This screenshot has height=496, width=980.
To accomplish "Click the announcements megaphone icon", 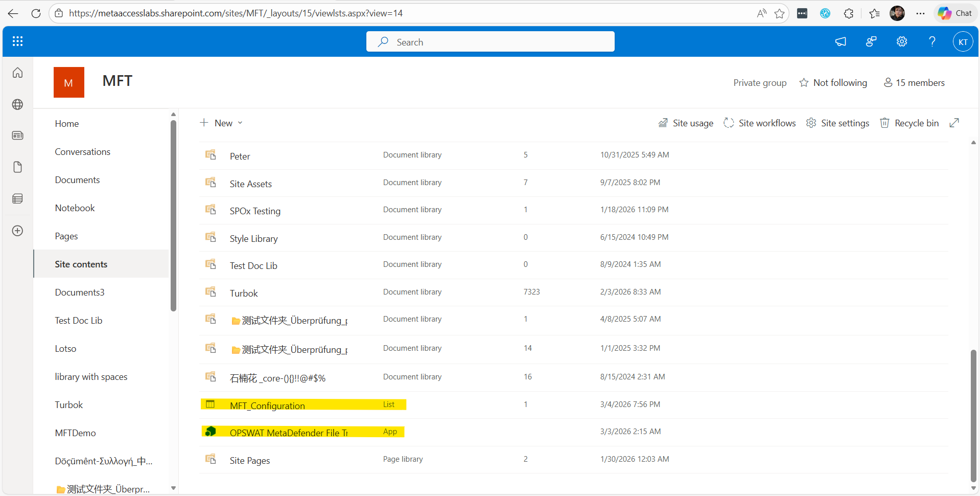I will [841, 41].
